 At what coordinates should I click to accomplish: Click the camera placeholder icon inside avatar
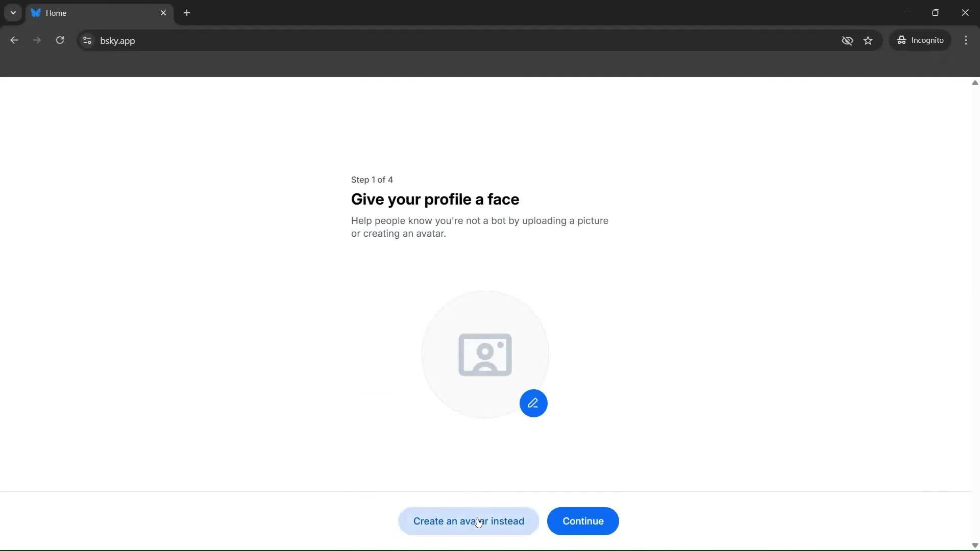click(x=485, y=355)
